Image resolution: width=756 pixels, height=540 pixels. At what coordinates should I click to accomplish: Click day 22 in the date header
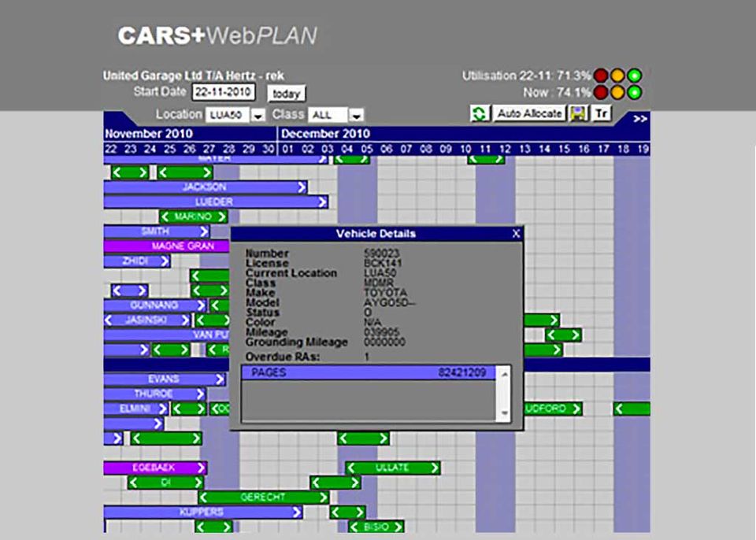110,149
